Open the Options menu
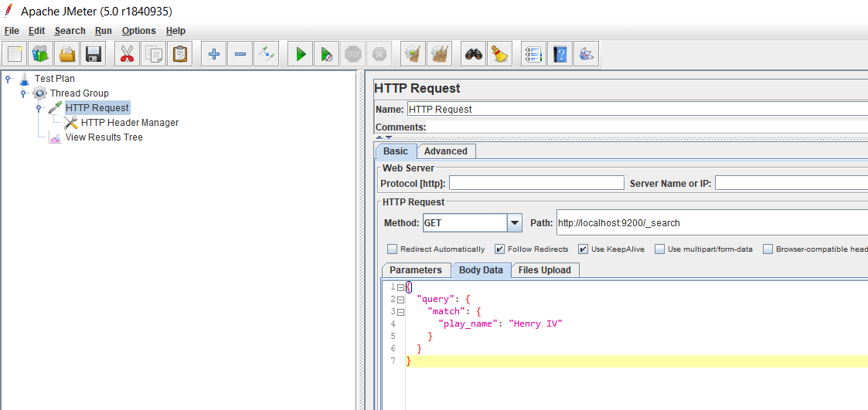Viewport: 868px width, 410px height. point(139,31)
